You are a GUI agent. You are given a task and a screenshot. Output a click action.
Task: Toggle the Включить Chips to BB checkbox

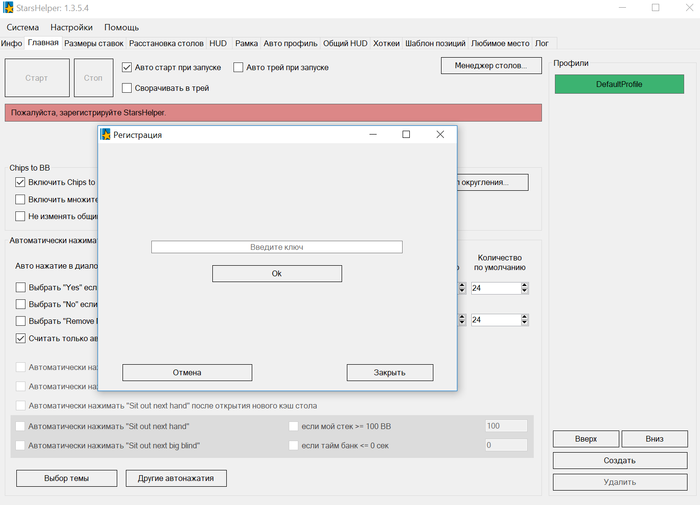point(20,182)
